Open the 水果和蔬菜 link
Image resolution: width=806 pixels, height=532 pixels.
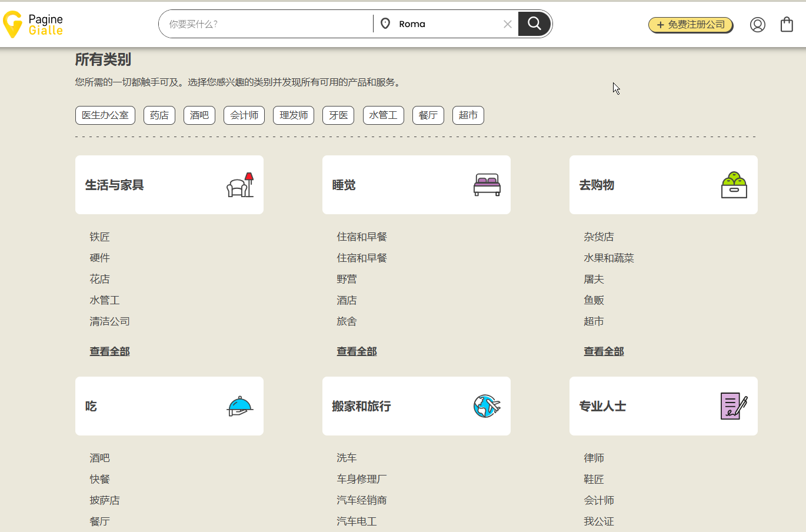point(608,258)
